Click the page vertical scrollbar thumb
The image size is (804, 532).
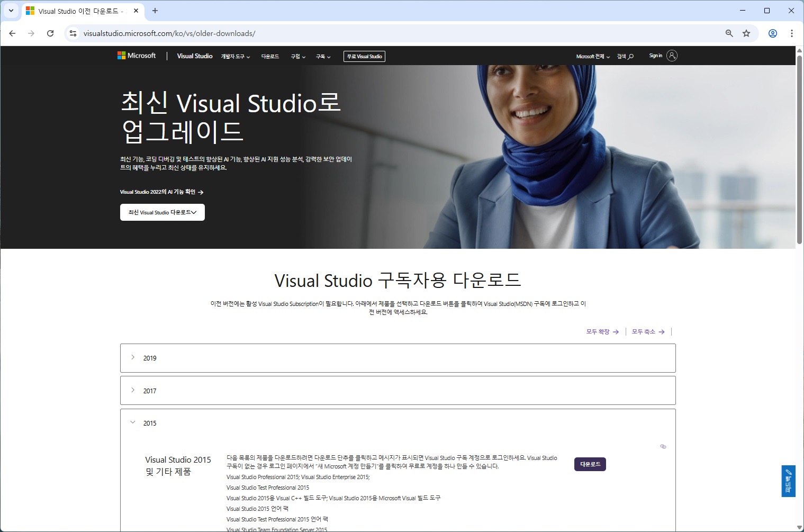800,150
